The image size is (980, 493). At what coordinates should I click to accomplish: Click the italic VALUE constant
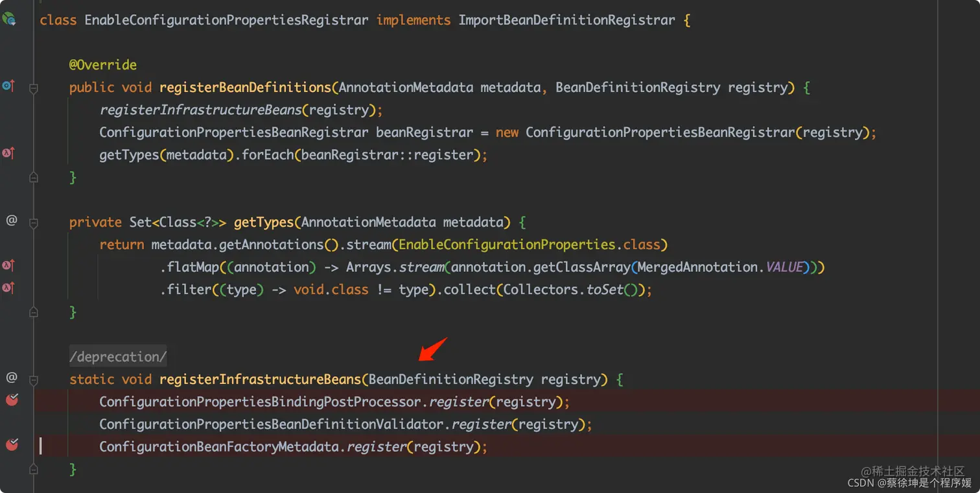coord(784,267)
